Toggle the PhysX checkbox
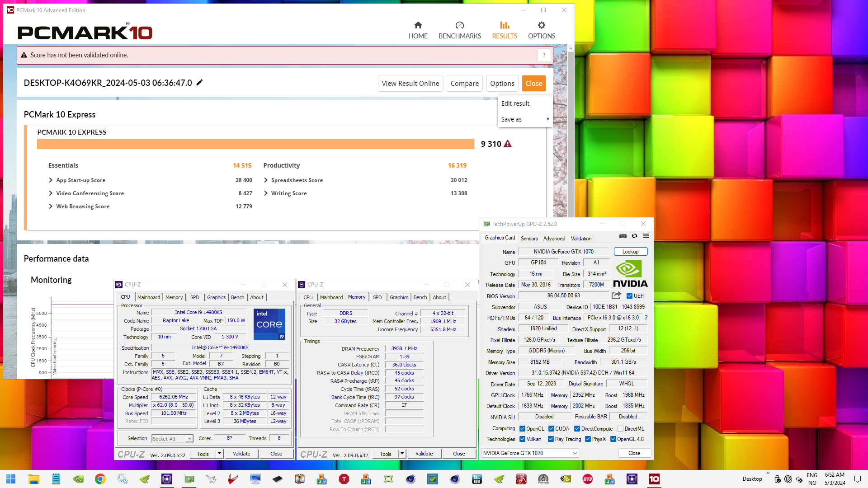The height and width of the screenshot is (488, 868). point(588,439)
